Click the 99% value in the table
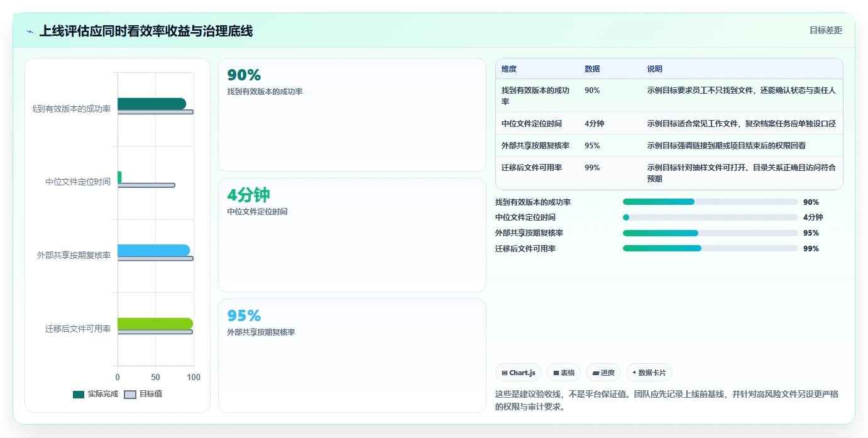Viewport: 868px width, 438px height. click(x=592, y=168)
